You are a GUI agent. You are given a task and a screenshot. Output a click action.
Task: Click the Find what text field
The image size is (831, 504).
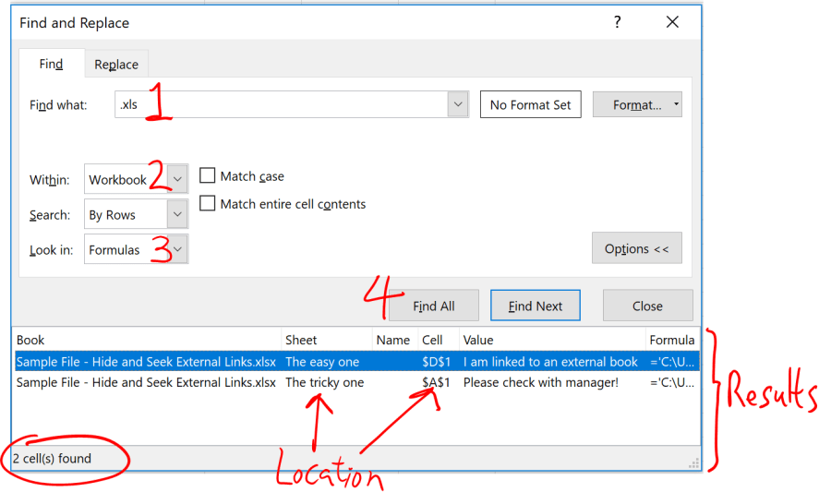pyautogui.click(x=281, y=104)
